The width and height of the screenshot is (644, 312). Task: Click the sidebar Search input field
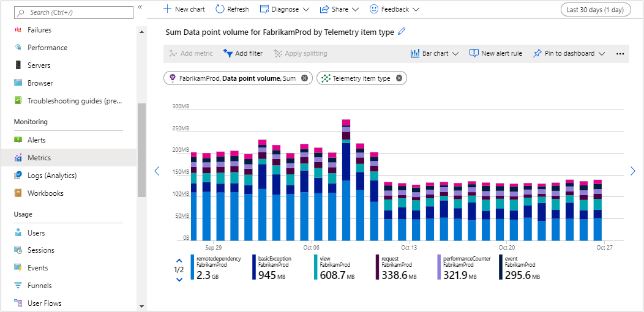73,12
